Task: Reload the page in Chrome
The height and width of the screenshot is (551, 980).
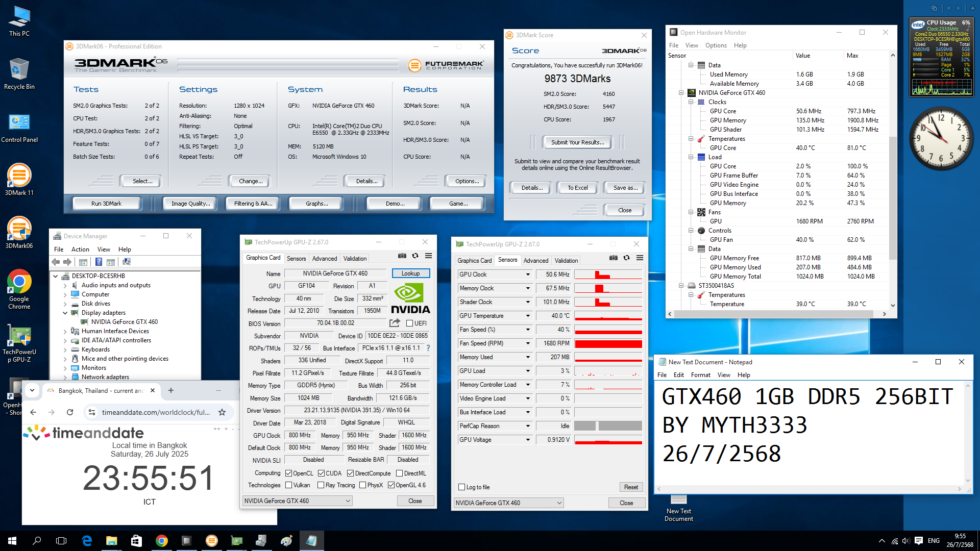Action: [x=70, y=412]
